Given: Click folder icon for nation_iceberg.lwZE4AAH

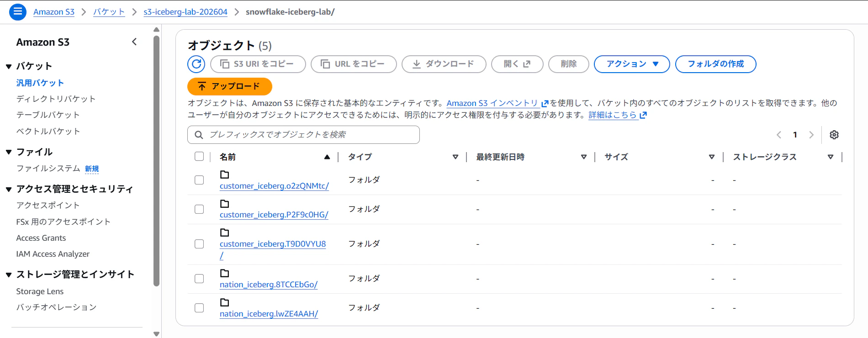Looking at the screenshot, I should [x=225, y=302].
